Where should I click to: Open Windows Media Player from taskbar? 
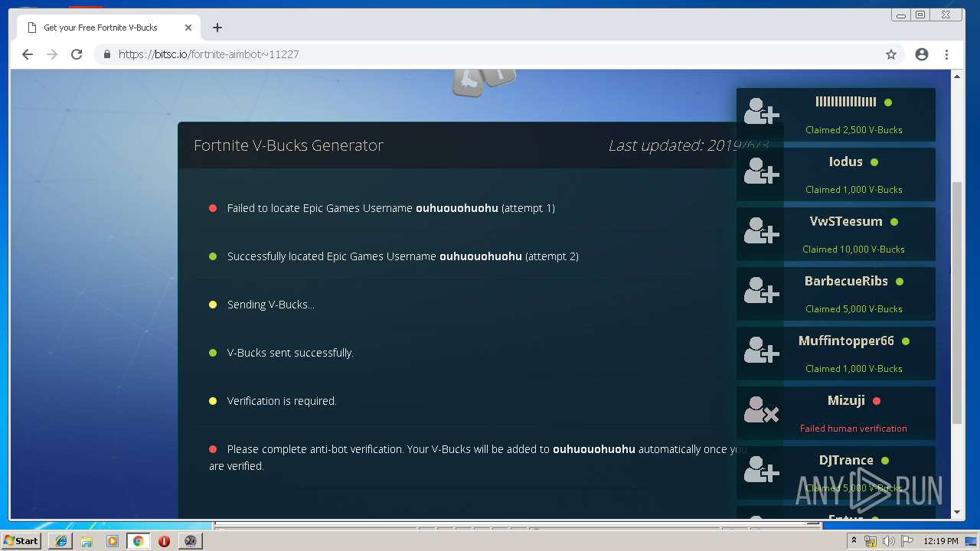click(113, 541)
